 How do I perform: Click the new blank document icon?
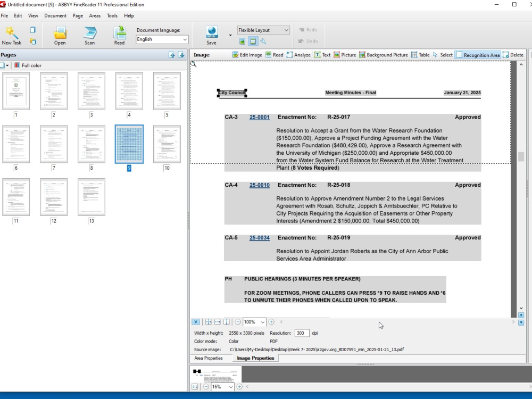32,30
